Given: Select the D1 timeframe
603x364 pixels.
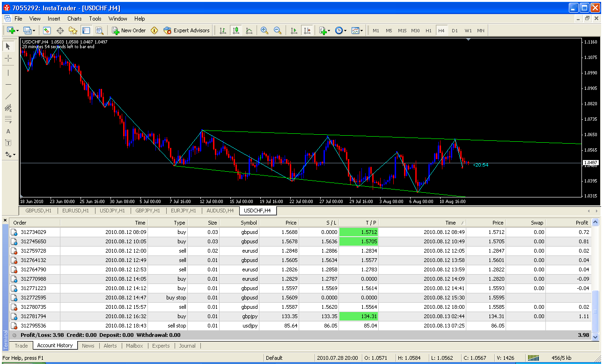Looking at the screenshot, I should pyautogui.click(x=455, y=30).
